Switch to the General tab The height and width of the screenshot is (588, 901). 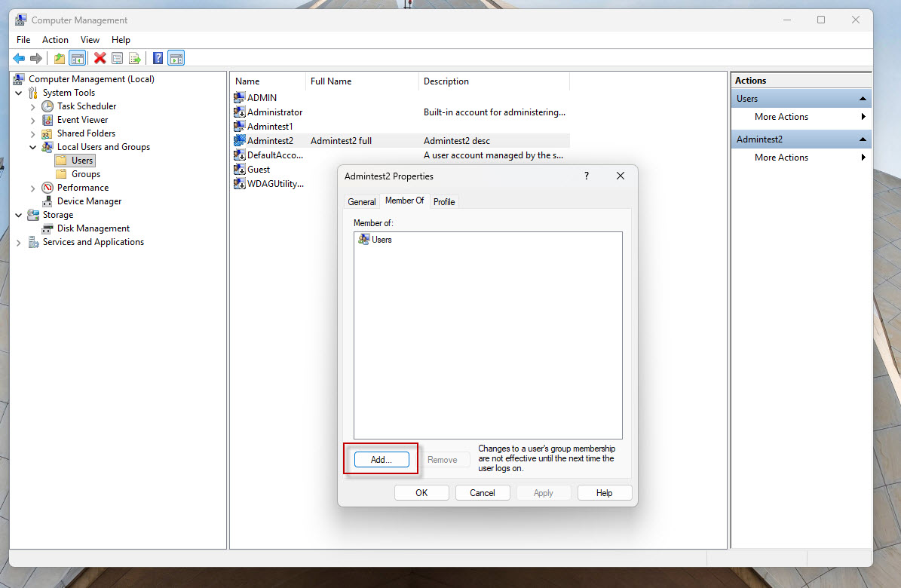[361, 202]
